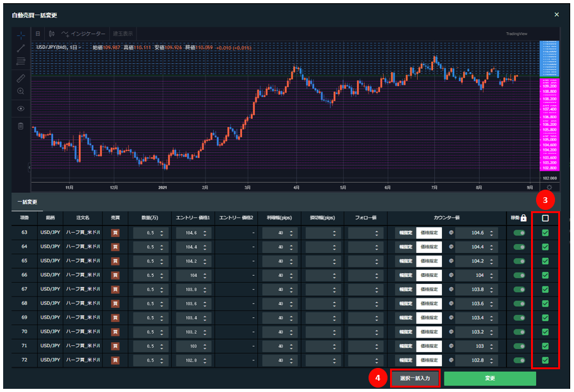574x392 pixels.
Task: Open the インジケーター indicators menu
Action: [x=83, y=34]
